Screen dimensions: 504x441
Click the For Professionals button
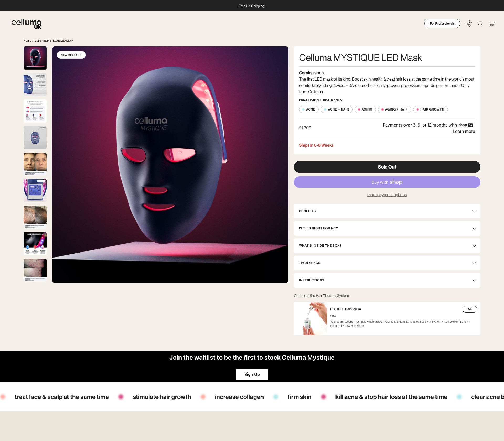(x=442, y=24)
